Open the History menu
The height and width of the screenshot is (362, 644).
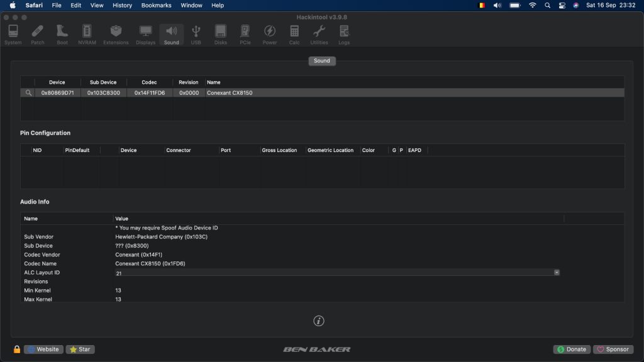pos(122,5)
